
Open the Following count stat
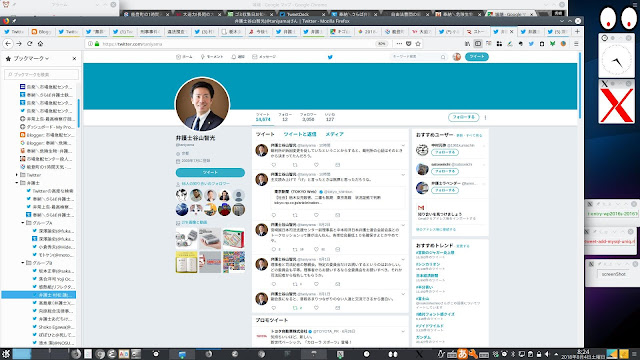(x=285, y=117)
